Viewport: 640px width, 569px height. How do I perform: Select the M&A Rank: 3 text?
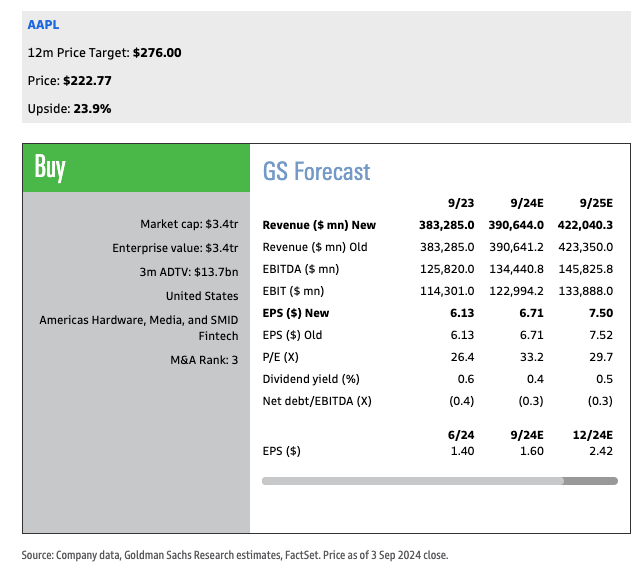click(204, 359)
